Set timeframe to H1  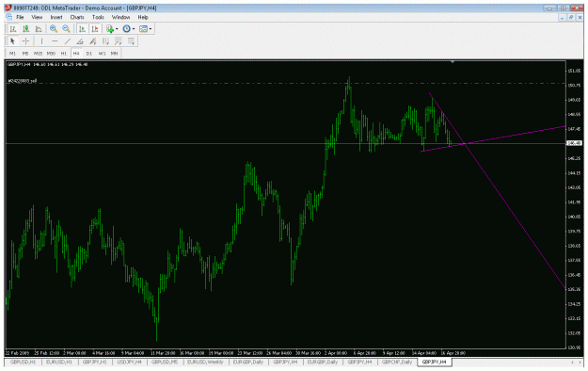tap(64, 54)
